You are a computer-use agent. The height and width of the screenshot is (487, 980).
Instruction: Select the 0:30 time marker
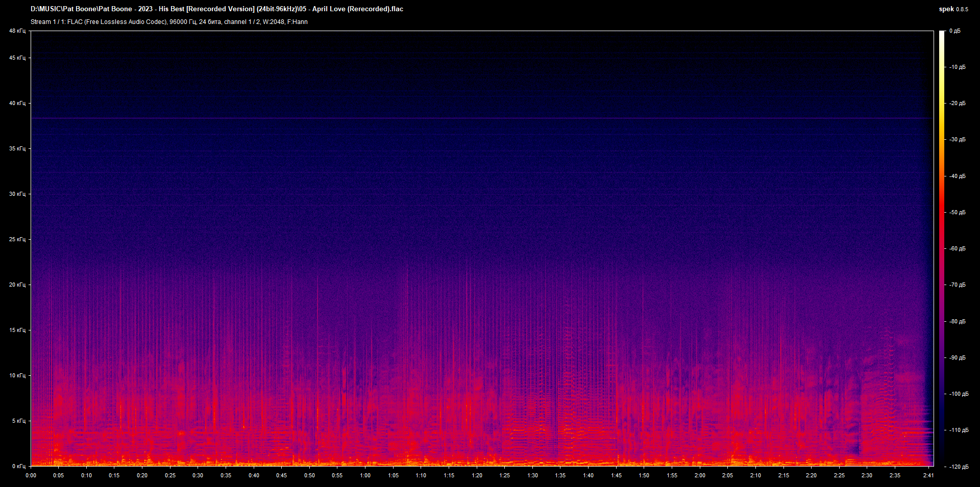(198, 476)
